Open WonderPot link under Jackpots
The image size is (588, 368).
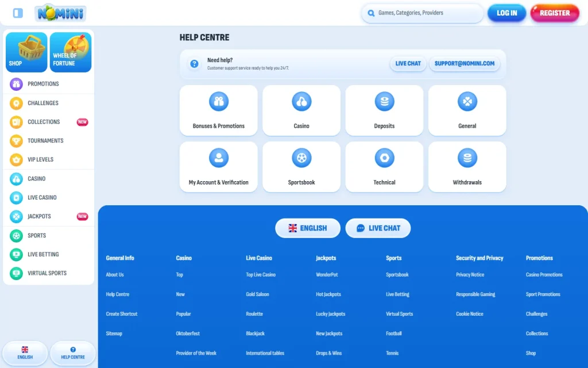click(327, 275)
